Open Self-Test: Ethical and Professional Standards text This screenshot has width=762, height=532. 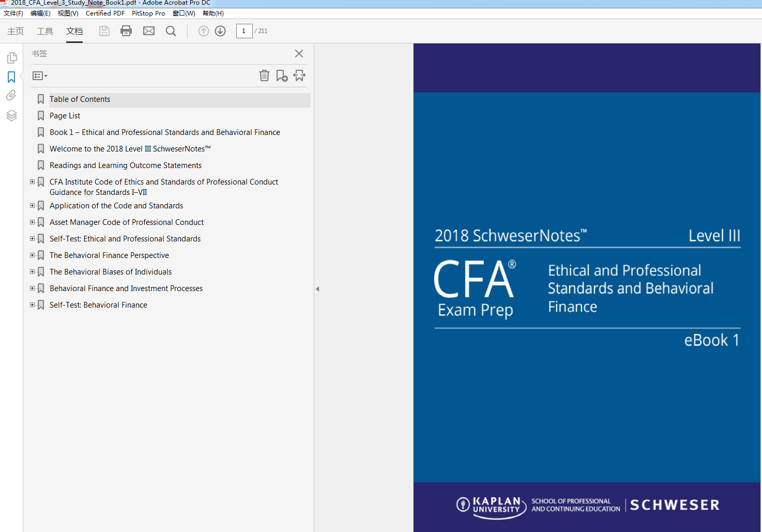(125, 239)
